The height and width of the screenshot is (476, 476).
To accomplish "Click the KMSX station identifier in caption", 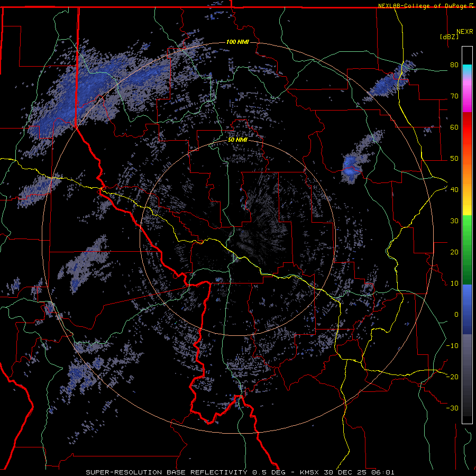I will coord(310,472).
